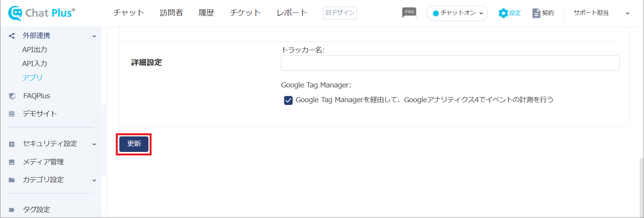Open the チャットオン status dropdown
Image resolution: width=644 pixels, height=218 pixels.
pyautogui.click(x=457, y=13)
